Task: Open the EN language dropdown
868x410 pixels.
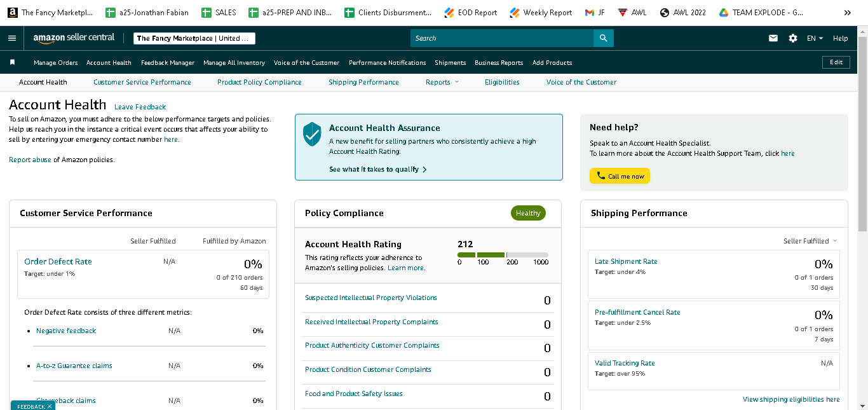Action: [x=815, y=38]
